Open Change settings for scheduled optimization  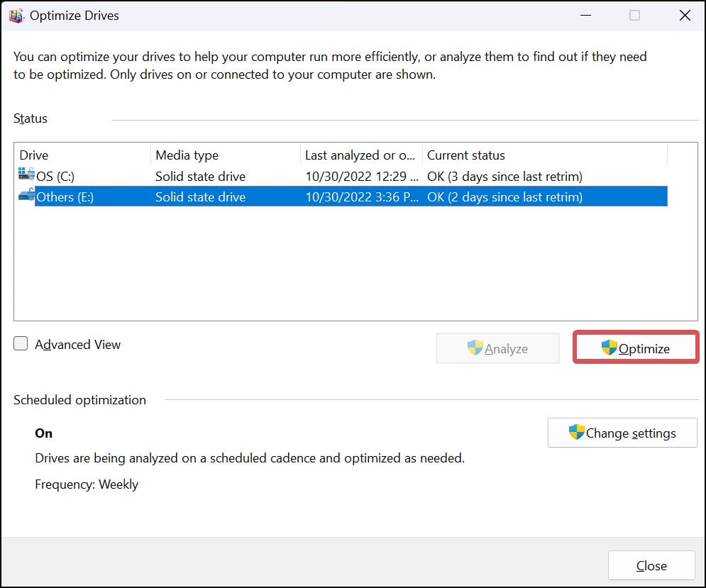[x=622, y=433]
